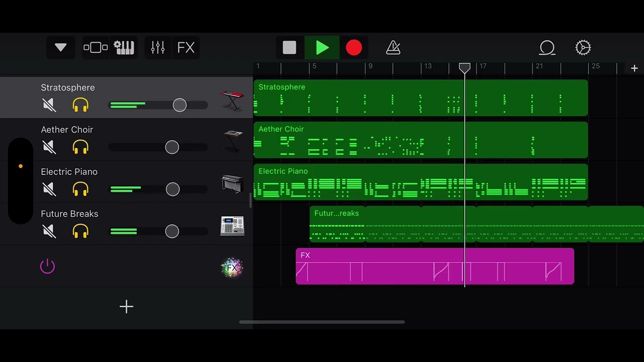Screen dimensions: 644x362
Task: Open the navigation dropdown triangle menu
Action: pos(61,48)
